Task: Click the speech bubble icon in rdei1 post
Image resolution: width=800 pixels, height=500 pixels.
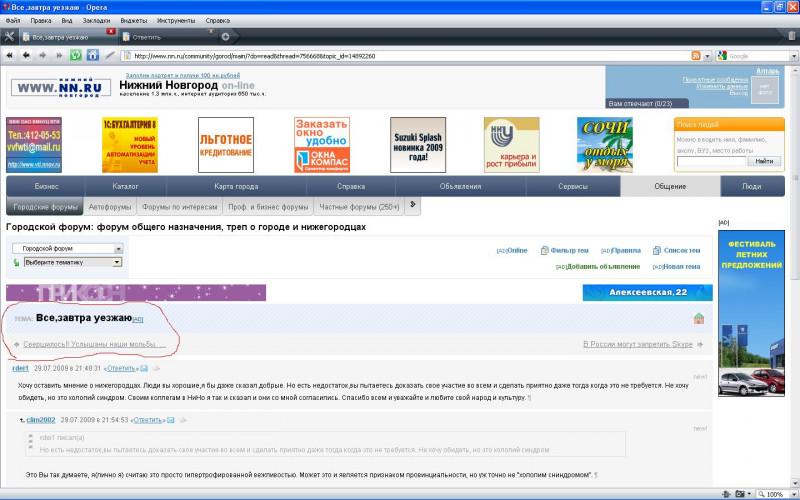Action: [156, 368]
